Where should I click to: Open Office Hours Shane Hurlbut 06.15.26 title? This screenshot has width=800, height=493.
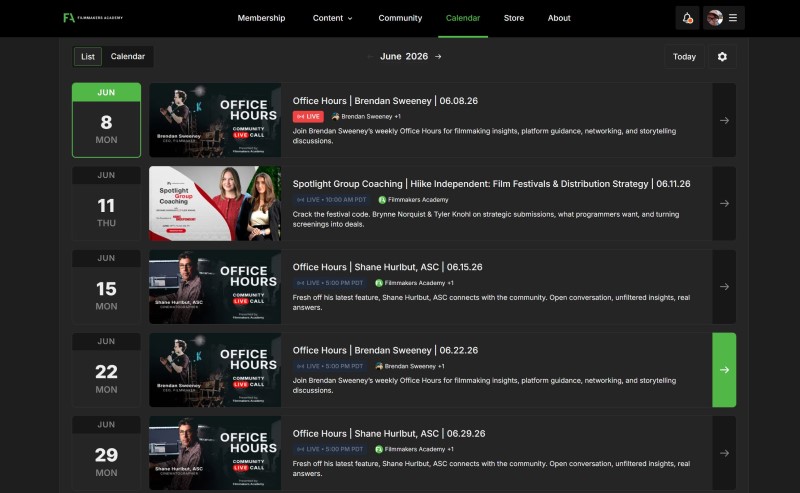coord(387,267)
